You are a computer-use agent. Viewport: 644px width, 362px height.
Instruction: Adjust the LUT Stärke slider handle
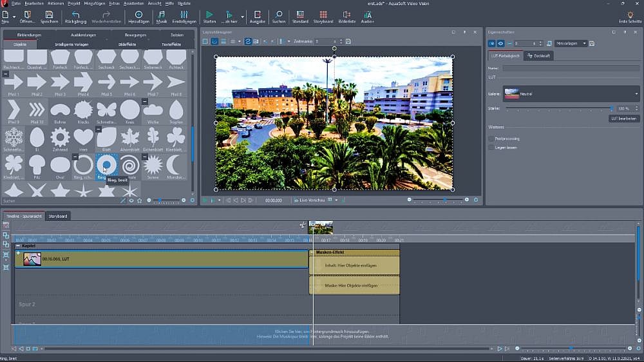611,108
